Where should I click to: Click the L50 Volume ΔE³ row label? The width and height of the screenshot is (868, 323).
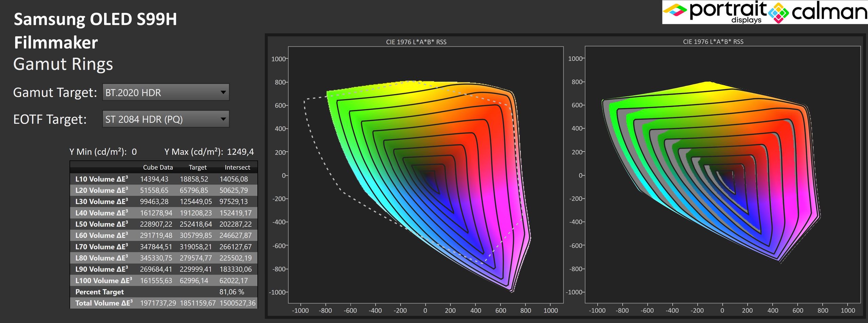coord(102,224)
